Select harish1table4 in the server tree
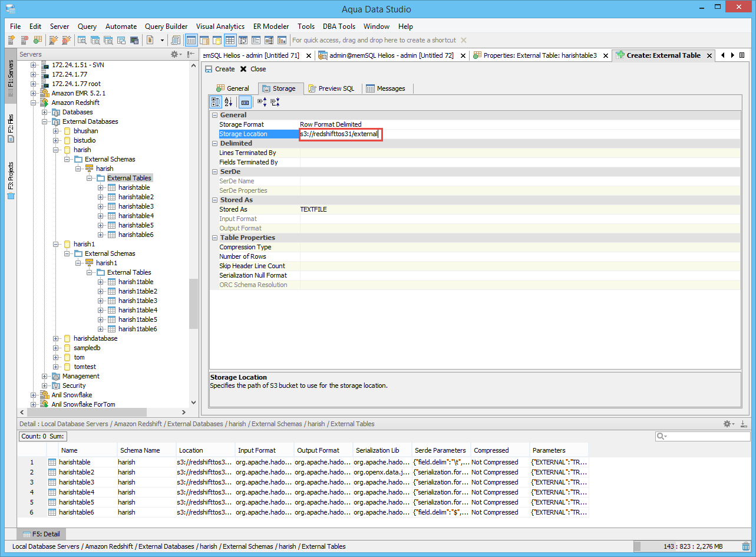 point(137,310)
